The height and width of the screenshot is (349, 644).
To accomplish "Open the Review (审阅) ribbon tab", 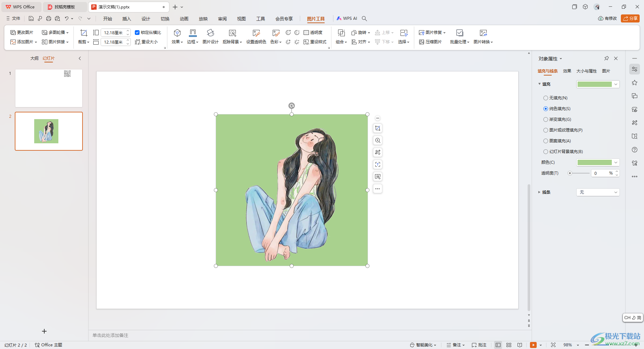I will point(222,19).
